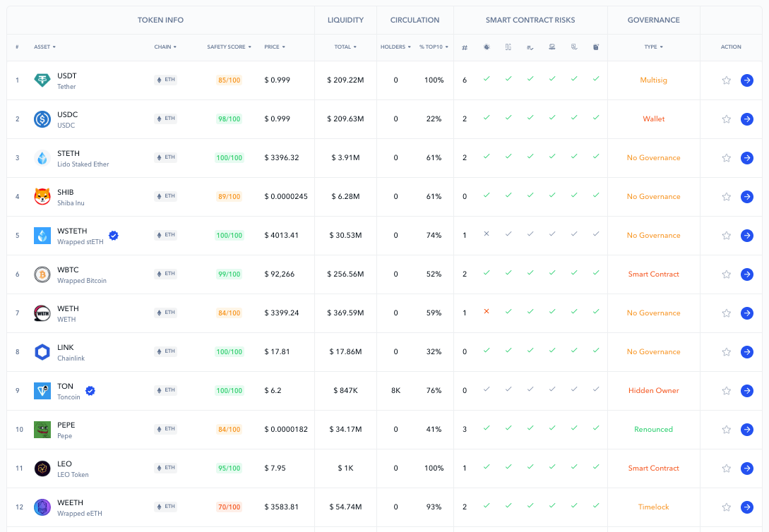Viewport: 769px width, 532px height.
Task: Star WETH as favorite
Action: point(727,313)
